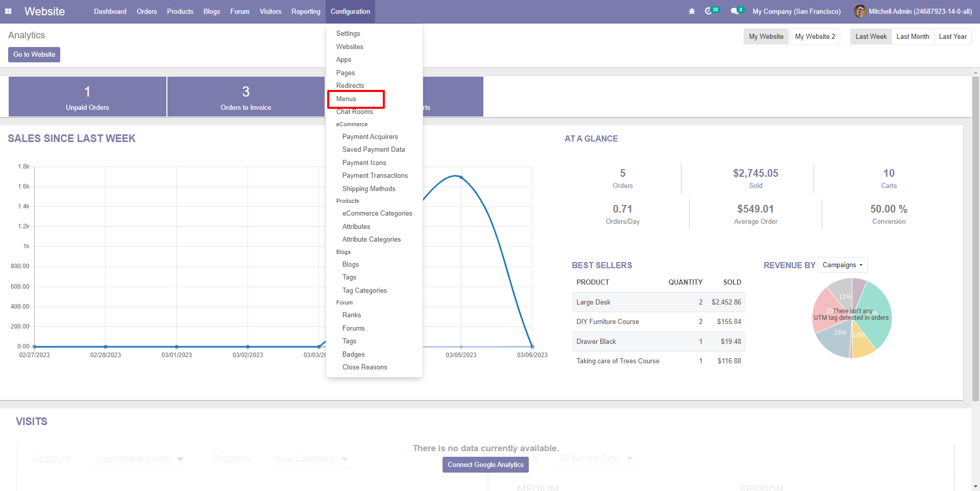Screen dimensions: 980x491
Task: Open the apps grid menu icon
Action: pos(8,11)
